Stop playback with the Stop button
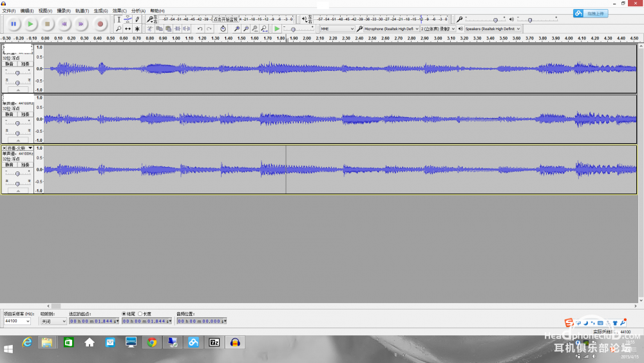Viewport: 644px width, 363px height. point(47,24)
